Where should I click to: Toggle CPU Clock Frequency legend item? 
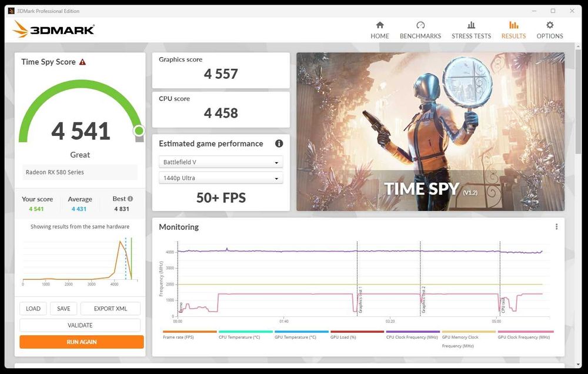coord(413,335)
